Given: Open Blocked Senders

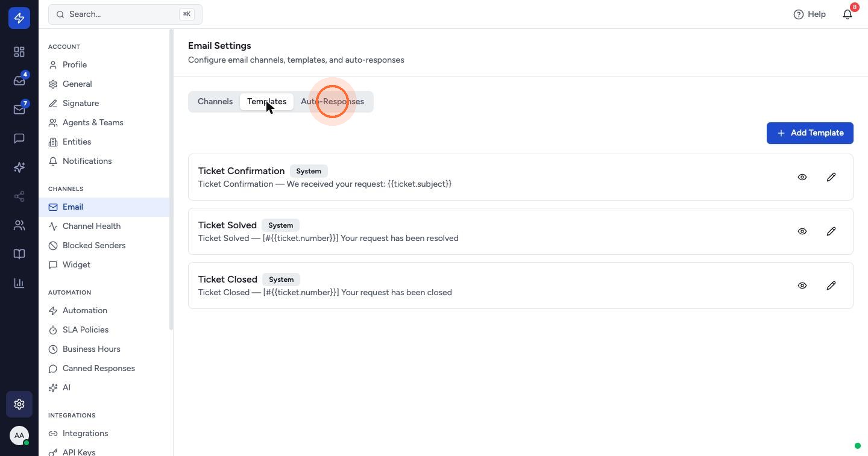Looking at the screenshot, I should pos(104,245).
